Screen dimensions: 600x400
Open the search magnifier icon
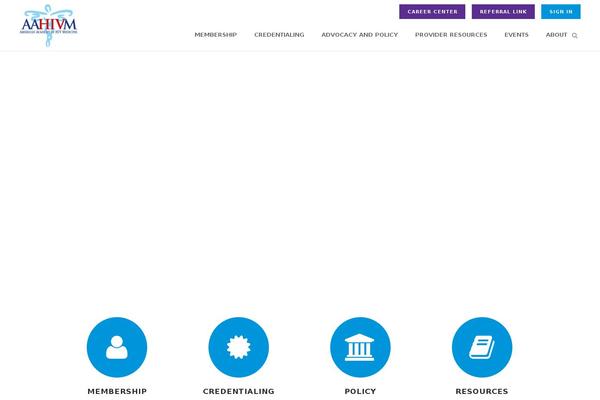574,36
